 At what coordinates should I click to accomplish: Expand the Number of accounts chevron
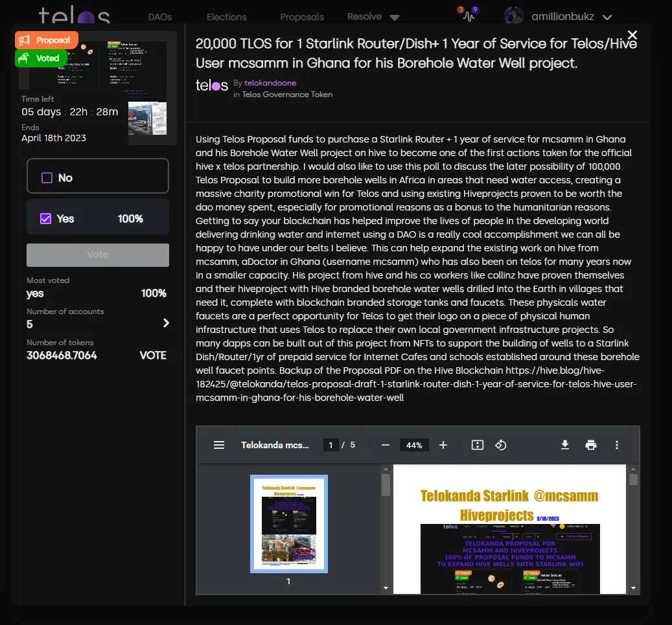pyautogui.click(x=166, y=323)
